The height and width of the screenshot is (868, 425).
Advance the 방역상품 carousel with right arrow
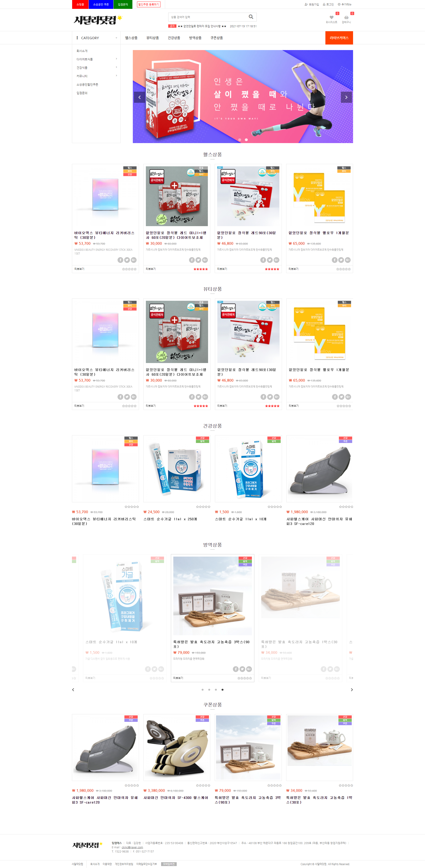click(x=352, y=690)
